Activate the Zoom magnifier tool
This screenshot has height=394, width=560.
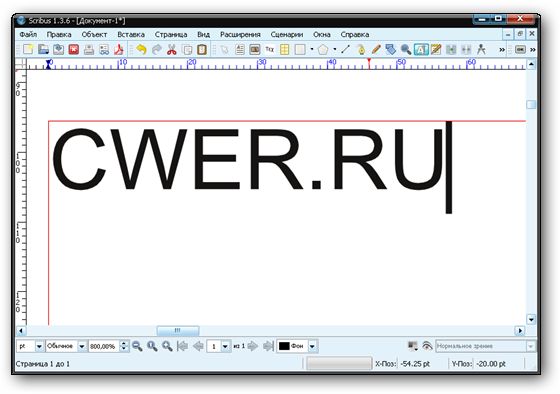click(406, 49)
